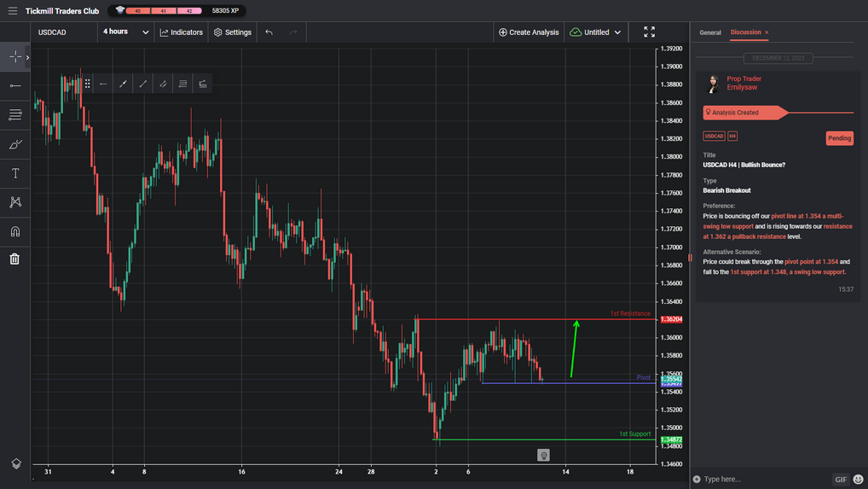Viewport: 868px width, 489px height.
Task: Click the Bearish Breakout type text
Action: click(726, 190)
